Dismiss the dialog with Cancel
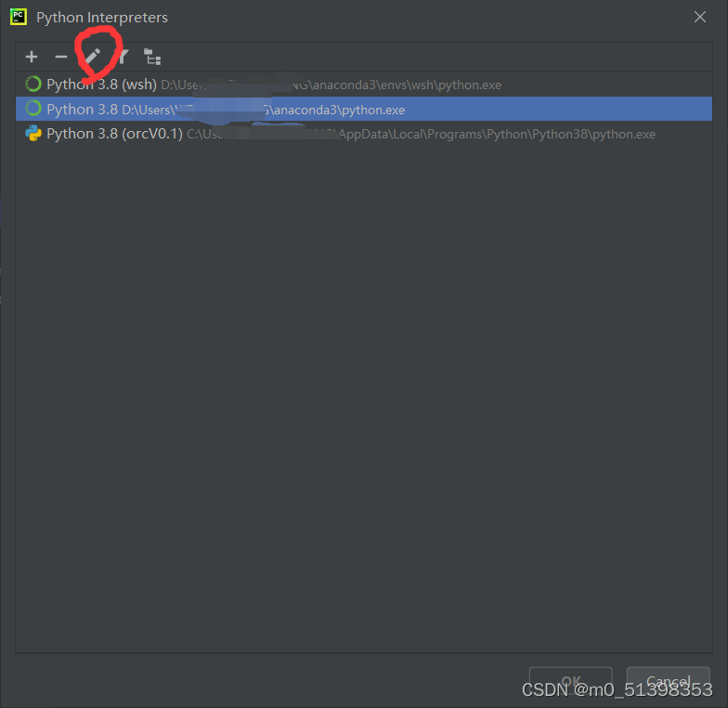The width and height of the screenshot is (728, 708). [x=669, y=682]
